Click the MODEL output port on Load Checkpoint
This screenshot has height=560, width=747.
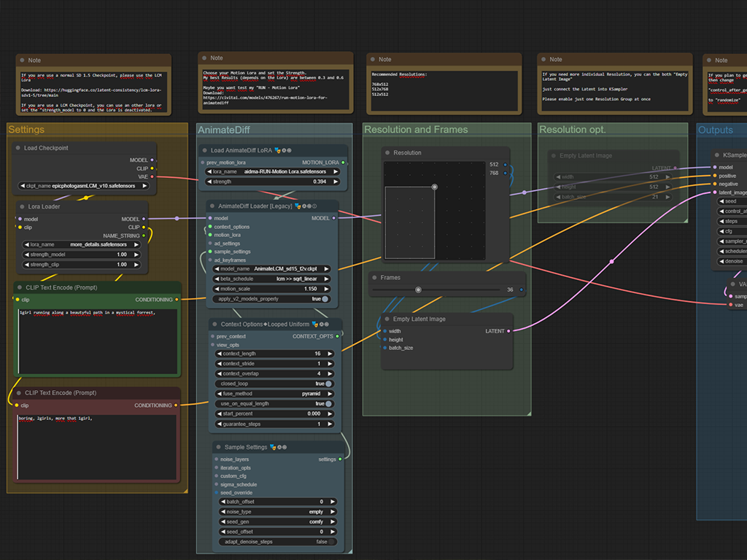(x=152, y=160)
